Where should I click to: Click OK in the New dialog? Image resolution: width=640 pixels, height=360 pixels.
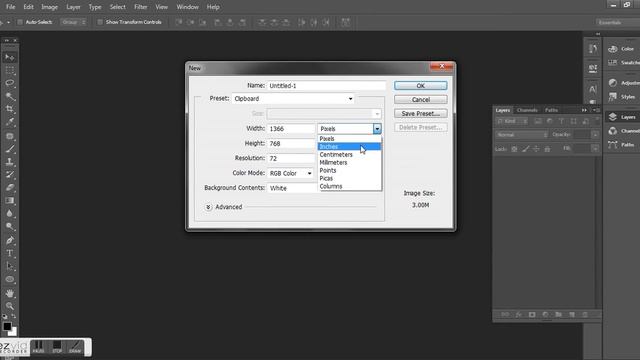point(420,86)
